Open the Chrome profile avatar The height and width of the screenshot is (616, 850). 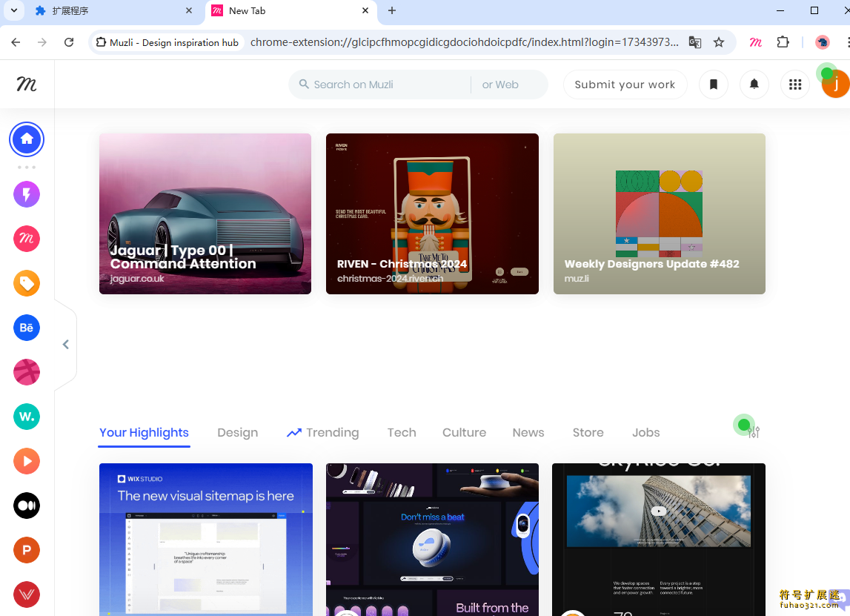(x=823, y=42)
